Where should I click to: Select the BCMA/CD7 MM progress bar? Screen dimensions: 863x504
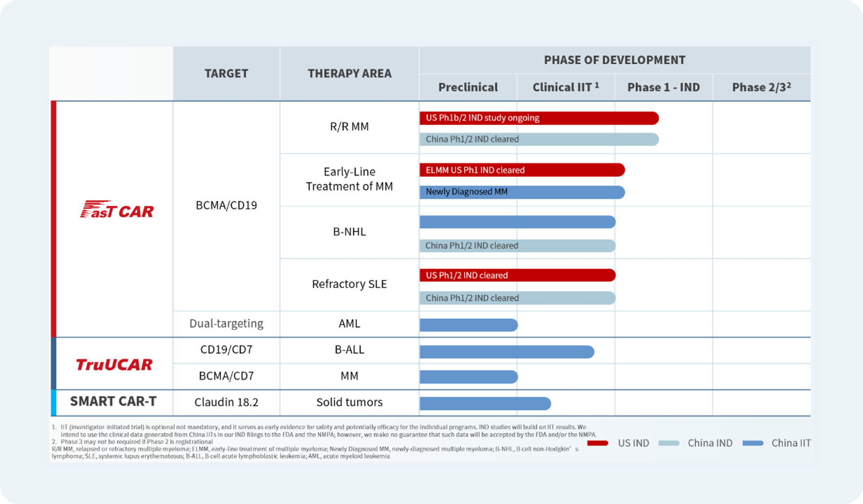[x=469, y=377]
